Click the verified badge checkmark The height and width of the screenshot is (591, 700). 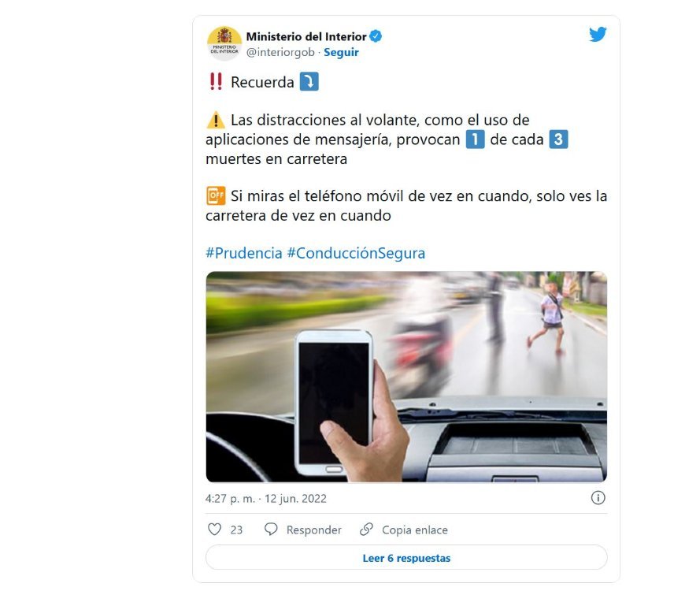click(376, 36)
